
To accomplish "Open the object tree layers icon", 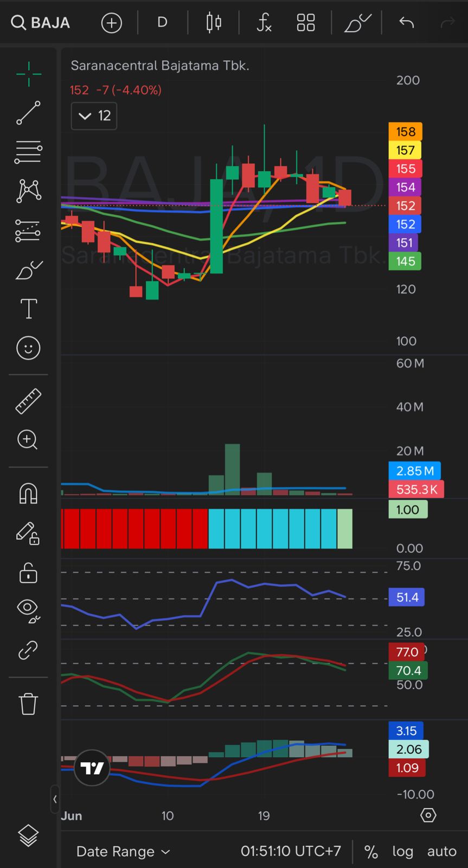I will point(28,835).
